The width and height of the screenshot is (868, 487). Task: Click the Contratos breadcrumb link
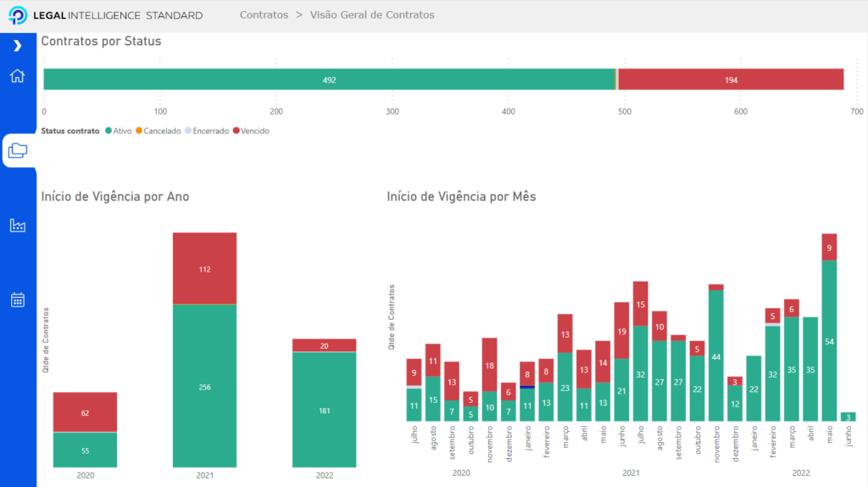tap(263, 15)
